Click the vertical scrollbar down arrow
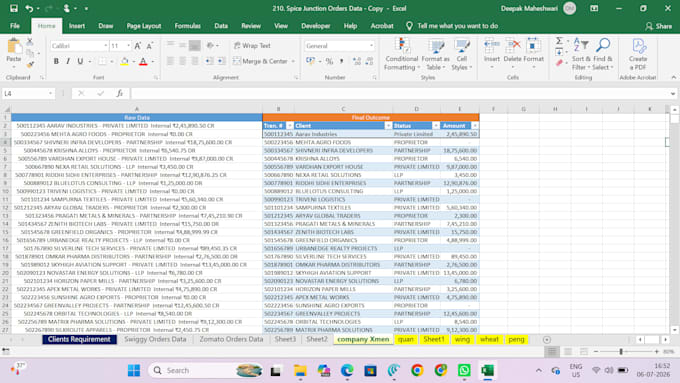The width and height of the screenshot is (680, 383). tap(674, 330)
